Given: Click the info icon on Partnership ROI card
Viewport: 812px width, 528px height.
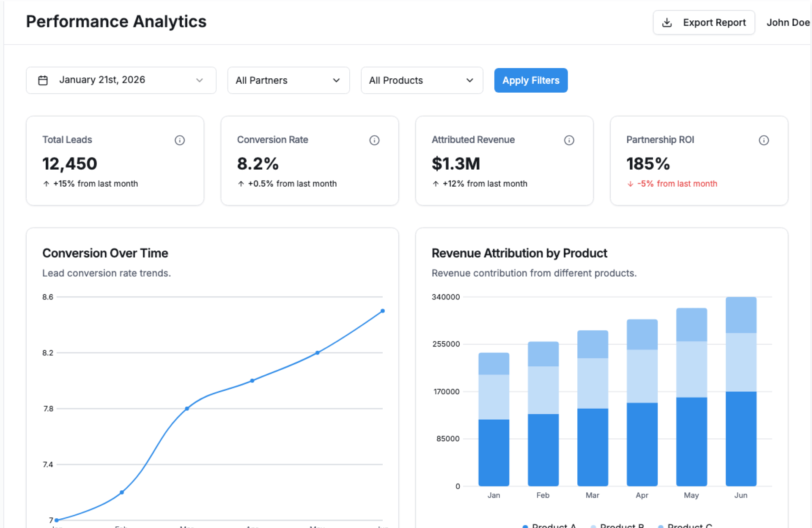Looking at the screenshot, I should 763,140.
